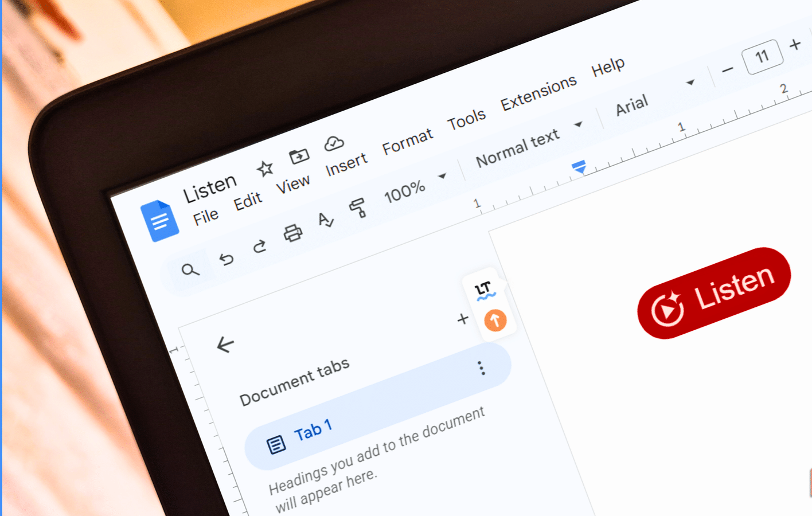
Task: Click the red Listen button
Action: (x=714, y=293)
